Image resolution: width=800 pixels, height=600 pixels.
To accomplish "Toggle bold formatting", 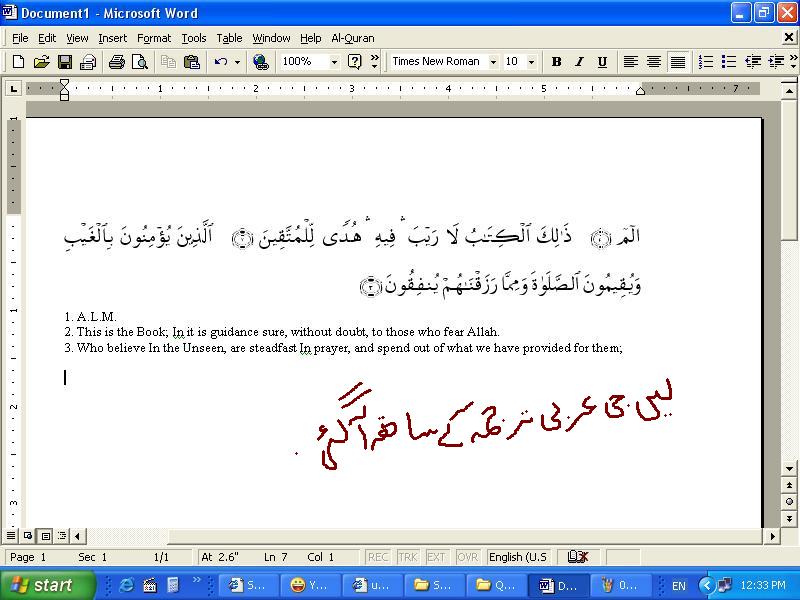I will 556,62.
